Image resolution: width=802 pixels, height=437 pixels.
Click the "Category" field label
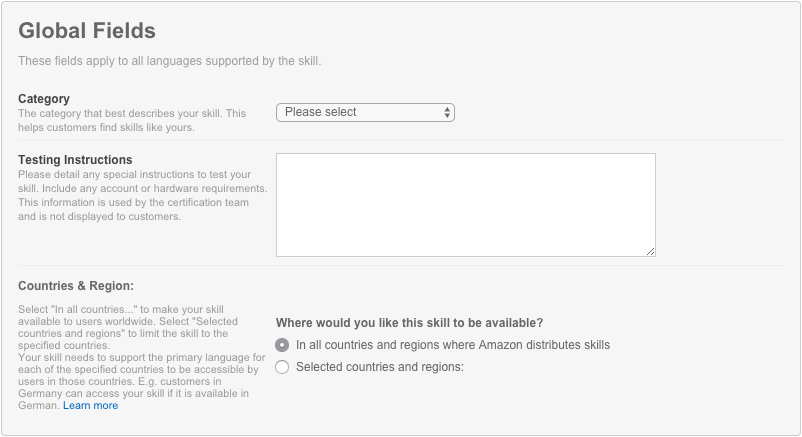[44, 99]
